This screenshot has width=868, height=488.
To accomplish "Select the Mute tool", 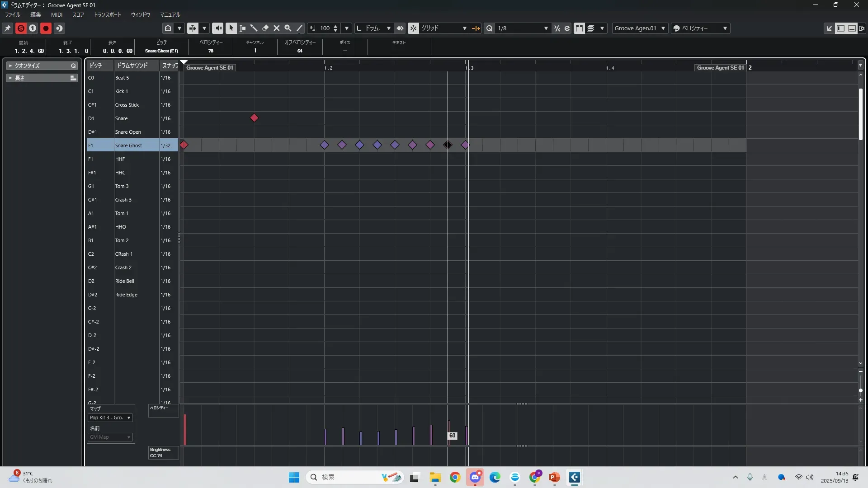I will coord(277,28).
